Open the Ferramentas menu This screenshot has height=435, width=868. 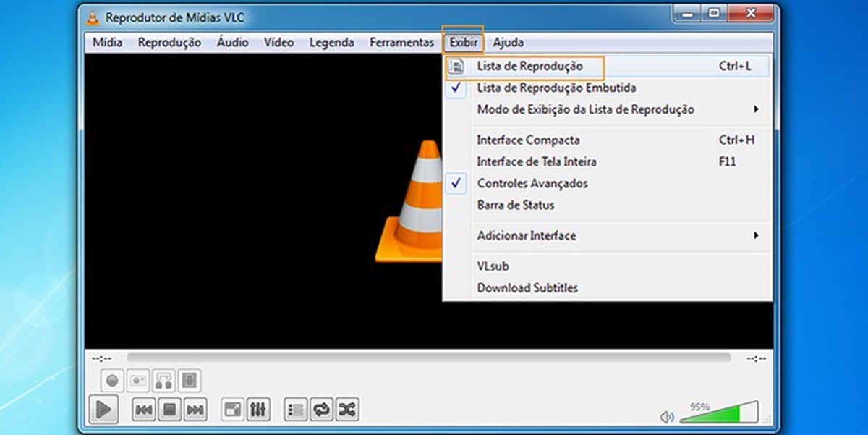pos(401,42)
